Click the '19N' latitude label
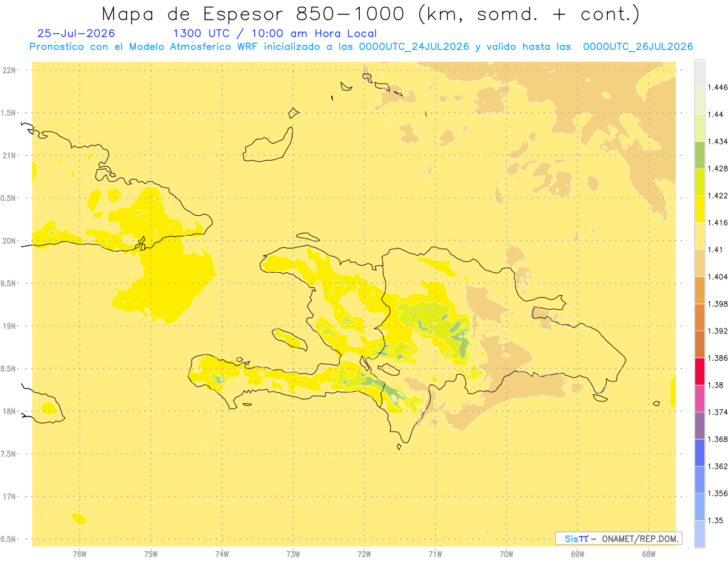 (10, 326)
